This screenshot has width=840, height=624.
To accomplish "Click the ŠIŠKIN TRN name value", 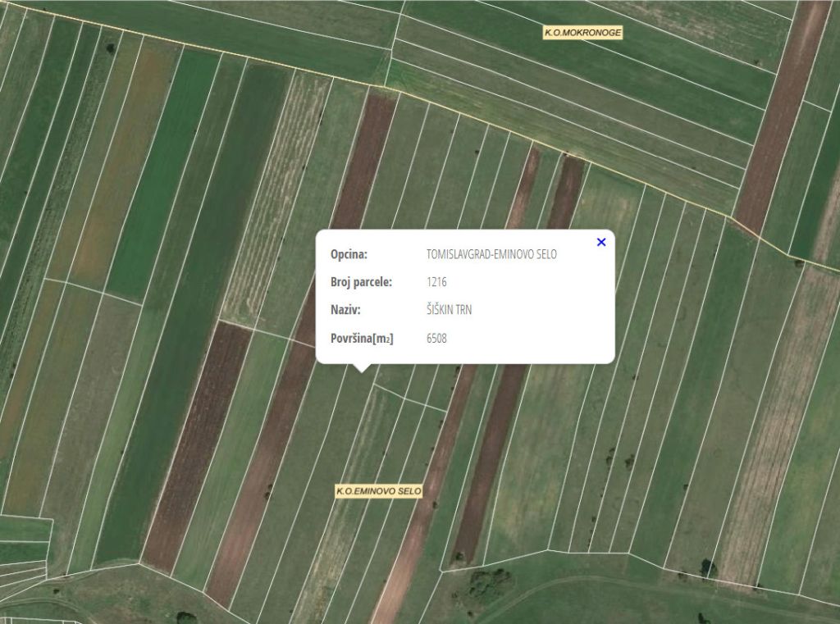I will [449, 310].
